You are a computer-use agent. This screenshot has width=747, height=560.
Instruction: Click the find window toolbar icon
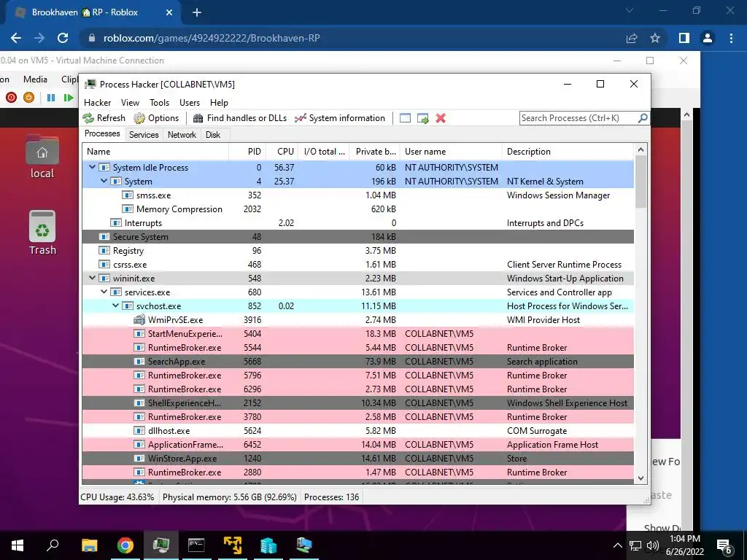pyautogui.click(x=405, y=118)
